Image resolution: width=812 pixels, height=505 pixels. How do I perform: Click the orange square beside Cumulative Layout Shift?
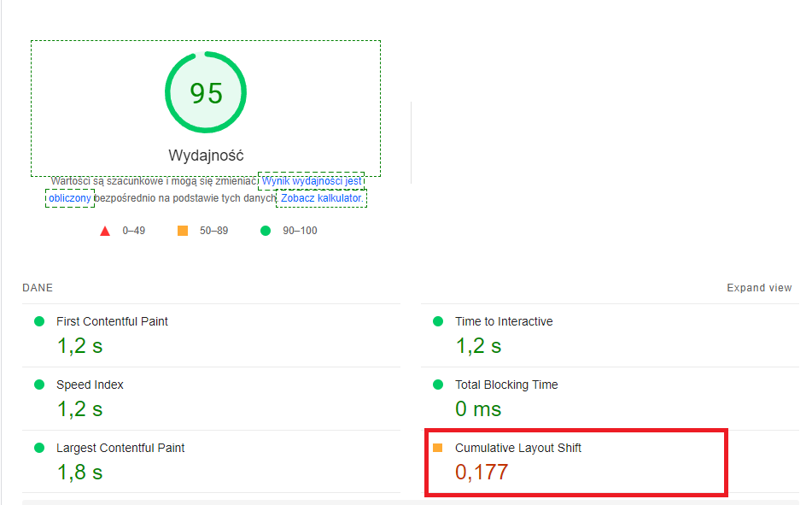[438, 448]
